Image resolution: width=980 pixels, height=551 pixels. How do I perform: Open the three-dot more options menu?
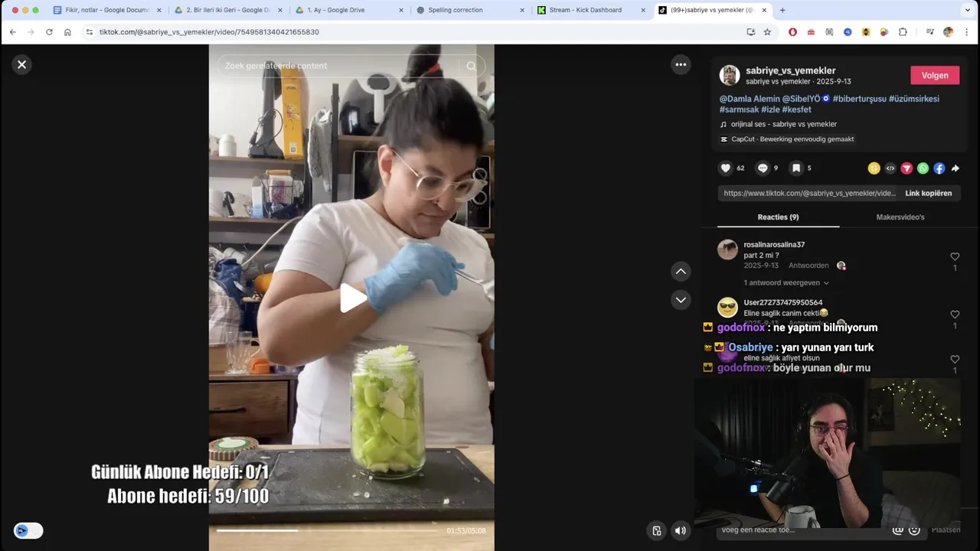coord(681,65)
